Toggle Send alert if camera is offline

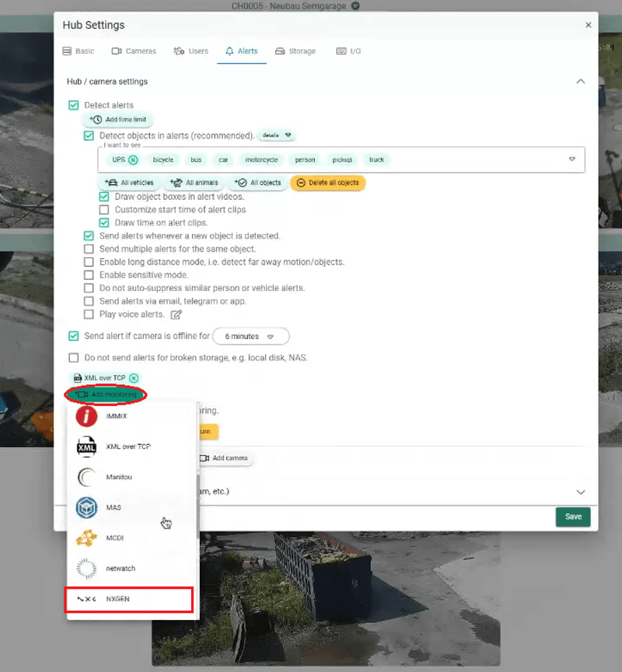click(x=74, y=336)
